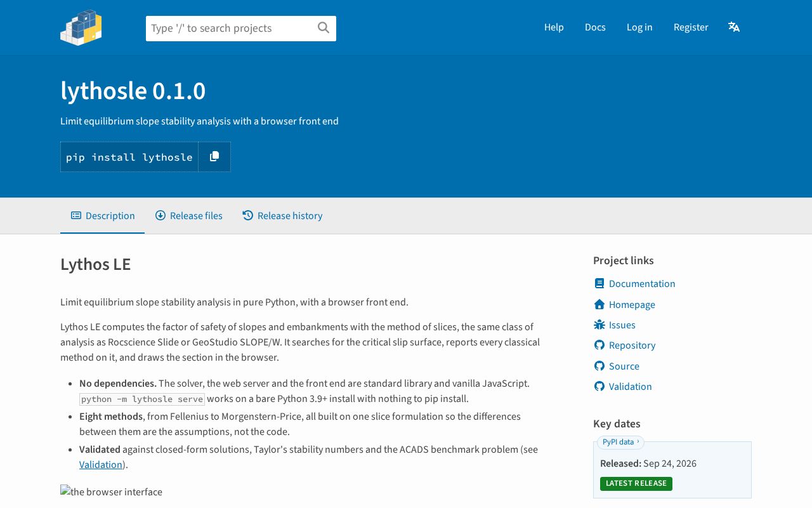Click the Project links heading
Screen dimensions: 812x508
tap(624, 260)
